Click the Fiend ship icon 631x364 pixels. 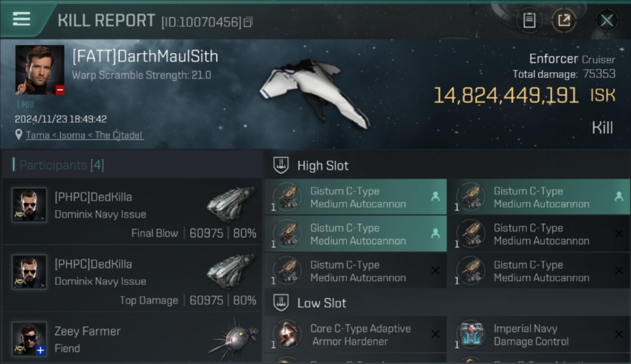(233, 338)
